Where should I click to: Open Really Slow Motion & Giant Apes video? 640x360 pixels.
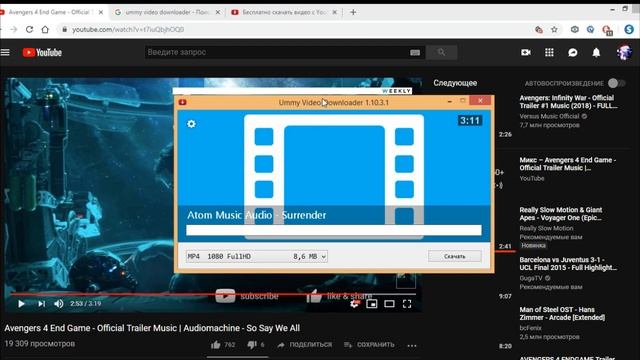coord(561,213)
